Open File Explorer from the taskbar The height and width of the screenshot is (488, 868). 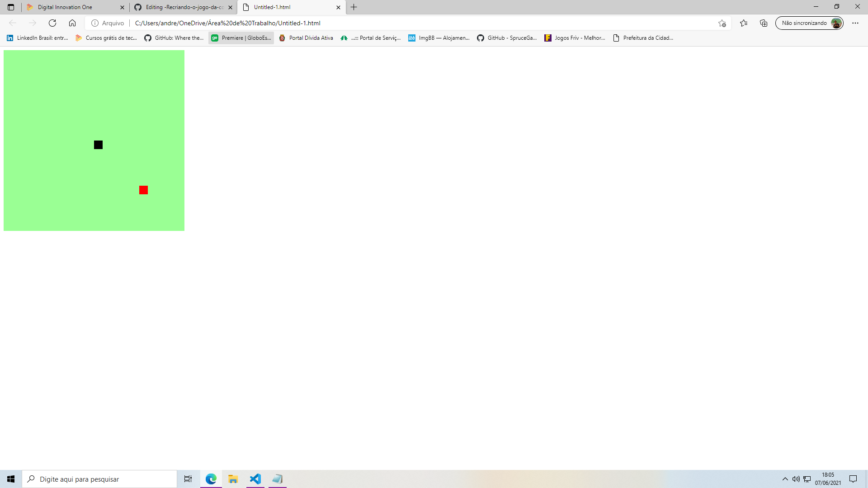(x=233, y=479)
